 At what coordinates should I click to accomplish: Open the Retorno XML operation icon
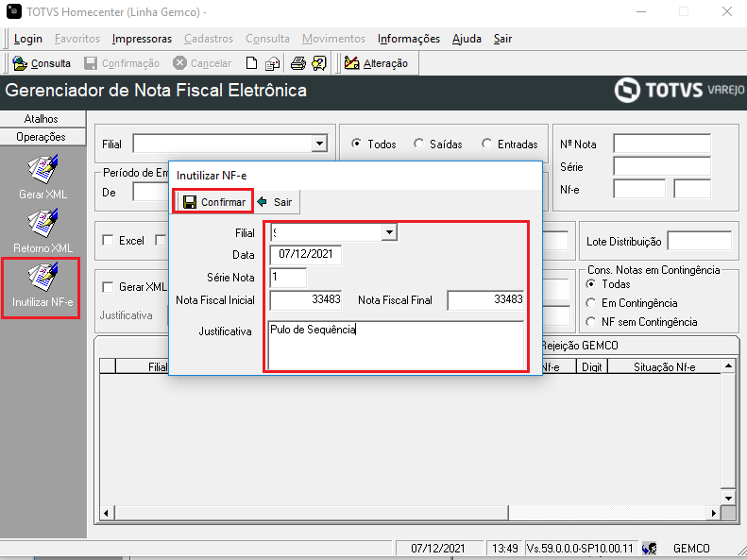[42, 222]
